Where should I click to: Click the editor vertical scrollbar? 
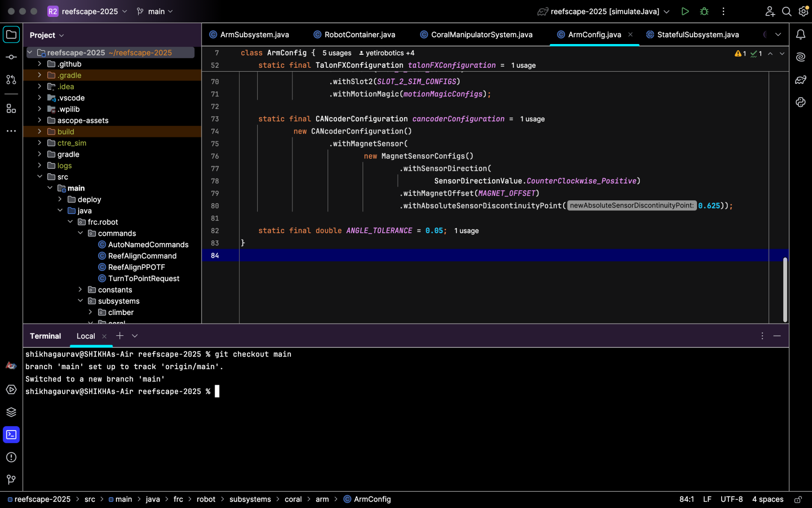coord(785,290)
